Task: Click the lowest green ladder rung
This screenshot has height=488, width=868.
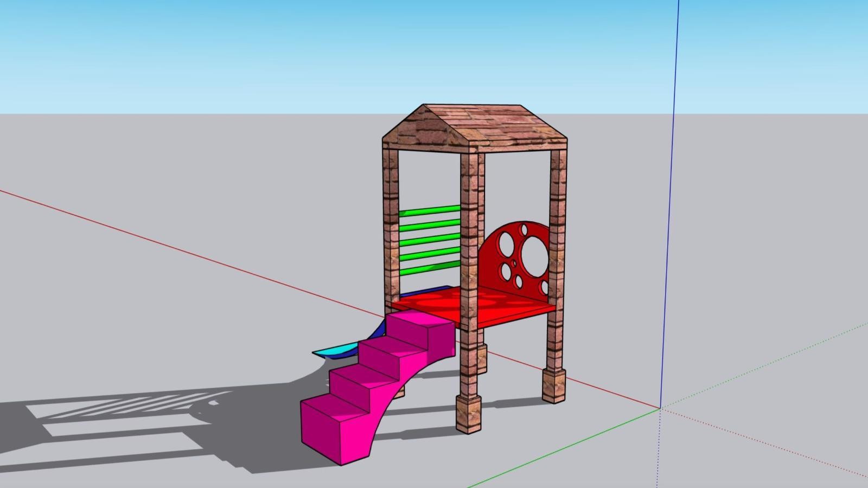Action: point(429,269)
